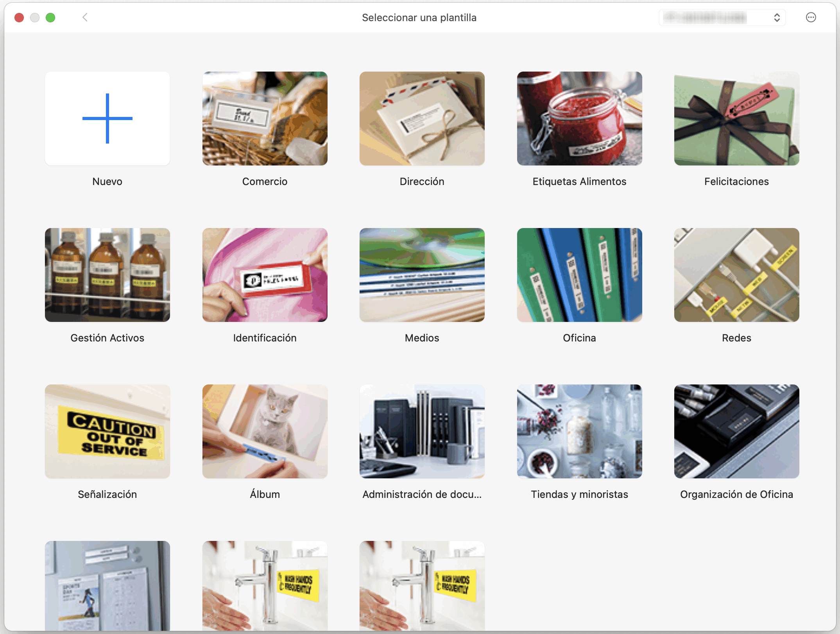
Task: Go back with the chevron arrow
Action: (85, 17)
